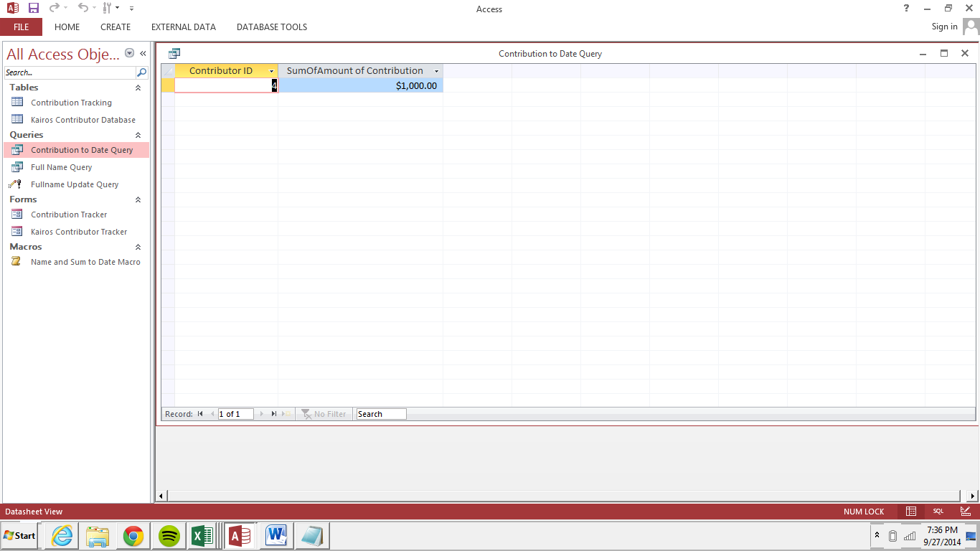
Task: Click the select-all corner of the datasheet
Action: click(x=168, y=71)
